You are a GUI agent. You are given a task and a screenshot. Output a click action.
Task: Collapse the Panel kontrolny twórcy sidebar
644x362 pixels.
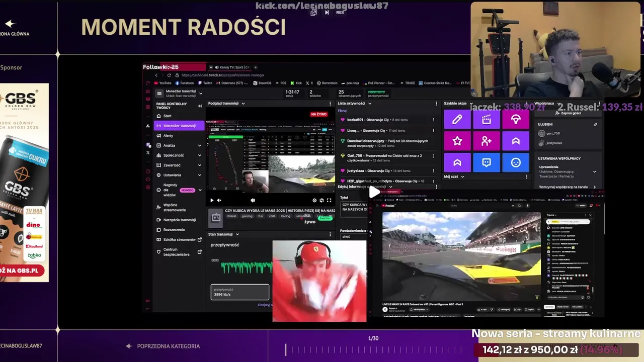(x=200, y=106)
